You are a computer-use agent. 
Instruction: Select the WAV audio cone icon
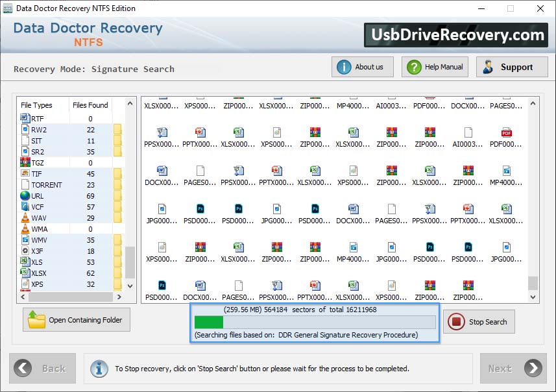(x=25, y=217)
